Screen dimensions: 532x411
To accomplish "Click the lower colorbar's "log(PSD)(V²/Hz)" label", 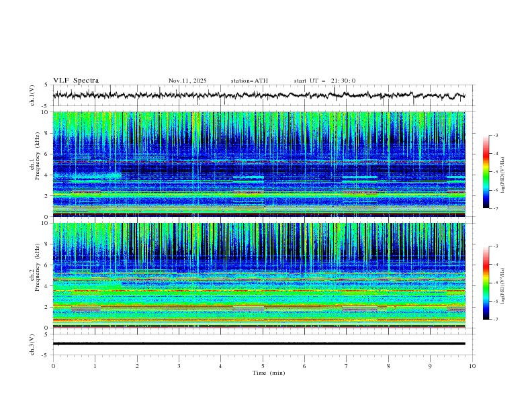I will tap(503, 285).
